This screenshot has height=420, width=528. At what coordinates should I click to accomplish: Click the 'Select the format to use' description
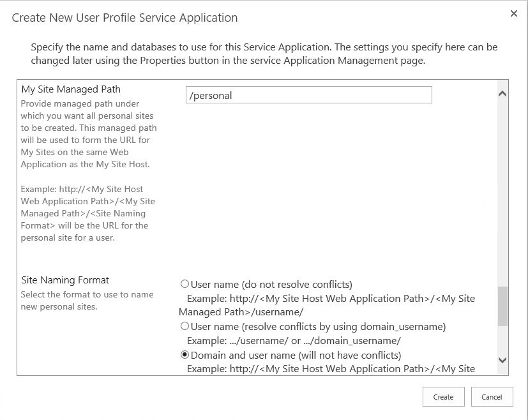(87, 301)
